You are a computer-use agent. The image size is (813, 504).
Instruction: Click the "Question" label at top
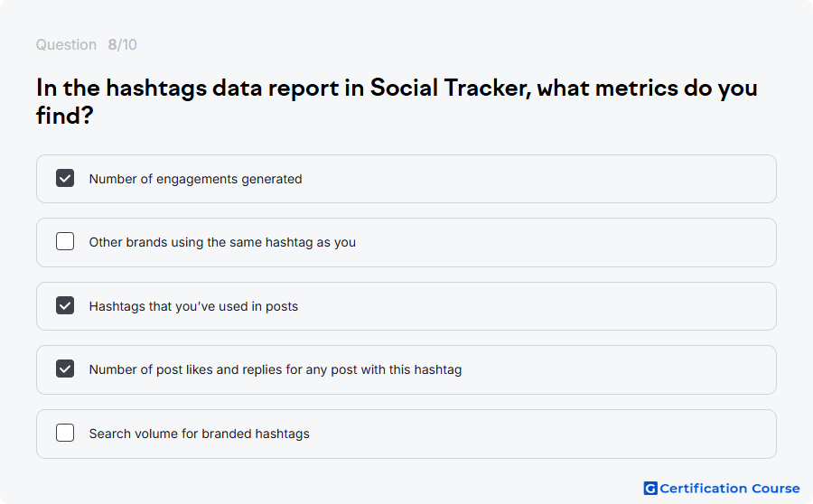coord(66,44)
